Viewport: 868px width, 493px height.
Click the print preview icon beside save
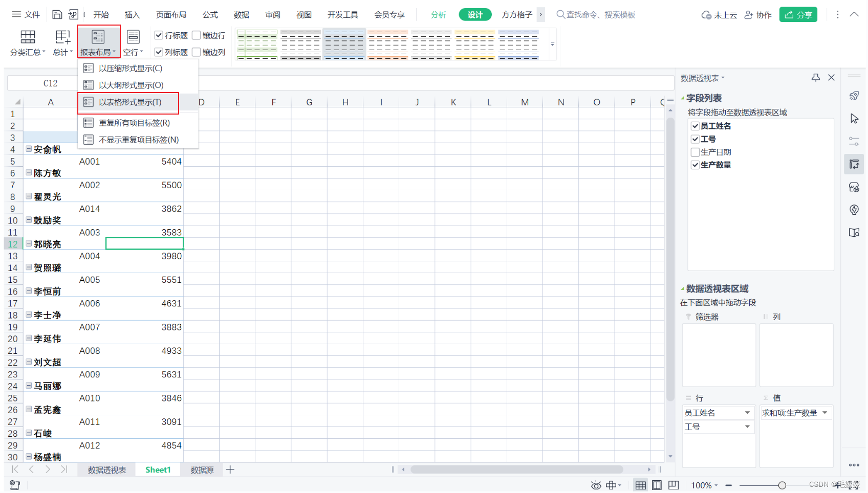point(74,14)
